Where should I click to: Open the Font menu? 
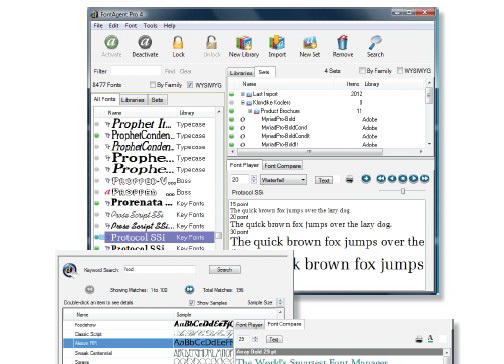pyautogui.click(x=131, y=26)
